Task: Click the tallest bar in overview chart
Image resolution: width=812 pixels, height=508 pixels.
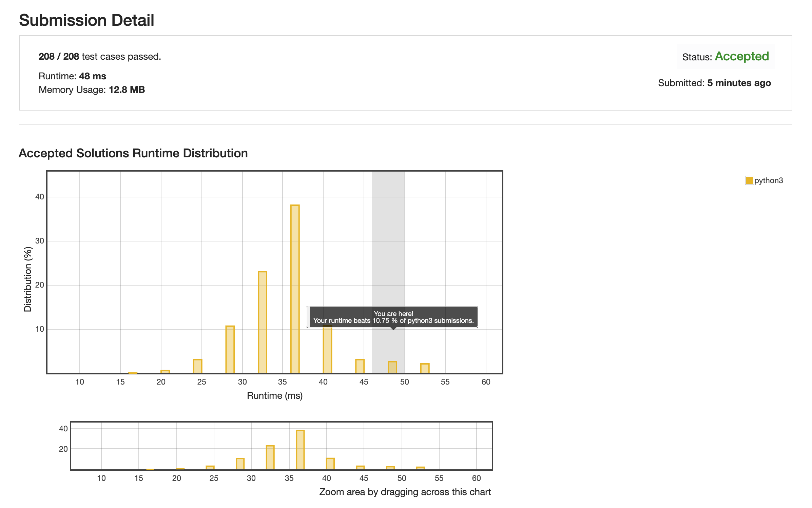Action: pyautogui.click(x=300, y=450)
